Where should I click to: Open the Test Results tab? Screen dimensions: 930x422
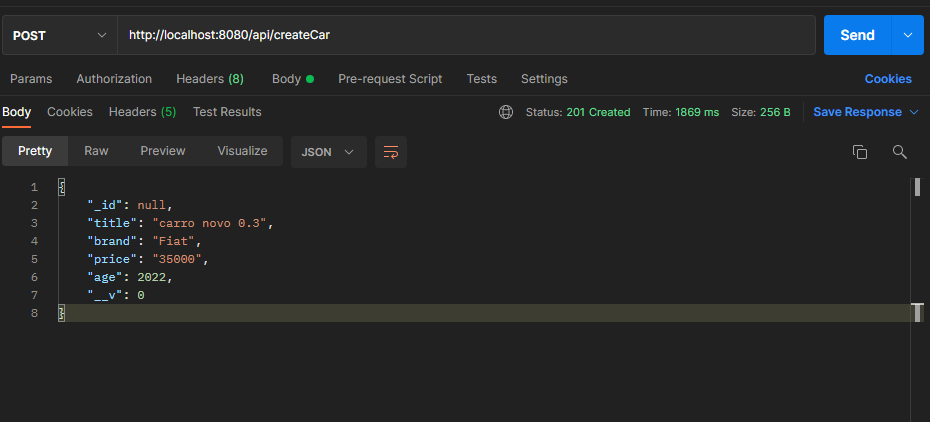pos(227,112)
